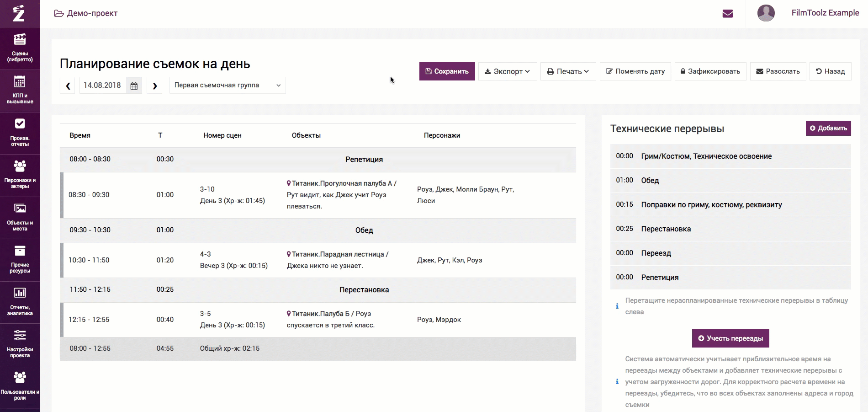The width and height of the screenshot is (868, 412).
Task: Open Настройки проекта sidebar section
Action: pyautogui.click(x=20, y=344)
